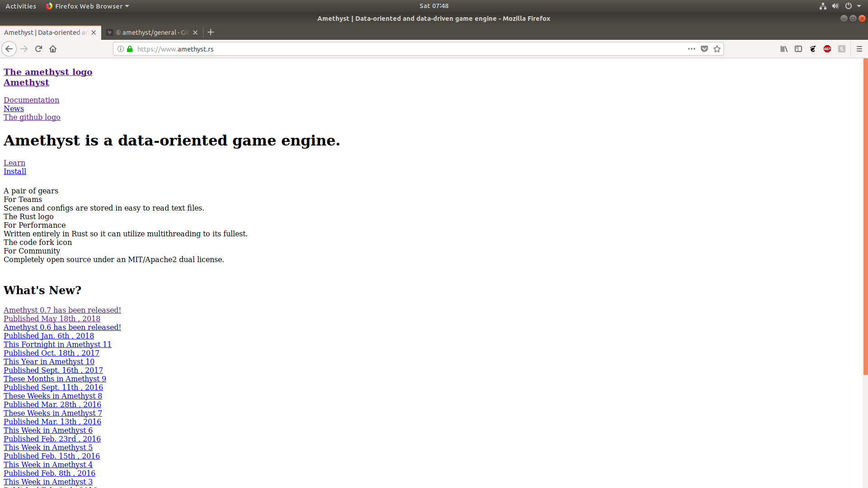
Task: Open a new browser tab
Action: click(x=211, y=32)
